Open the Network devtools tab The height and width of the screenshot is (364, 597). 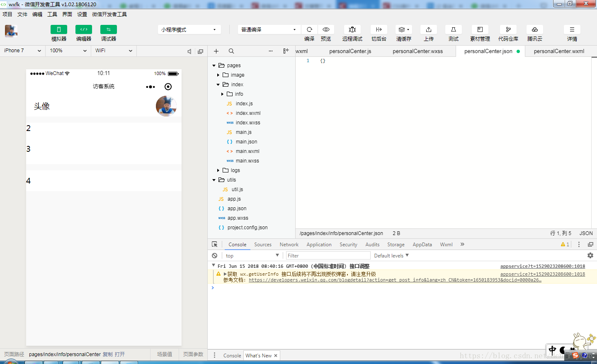[289, 245]
